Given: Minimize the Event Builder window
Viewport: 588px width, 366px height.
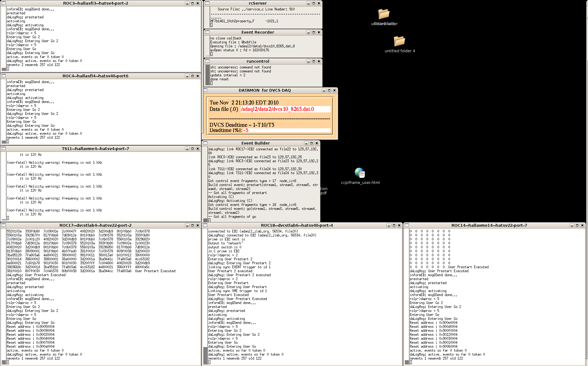Looking at the screenshot, I should coord(306,143).
